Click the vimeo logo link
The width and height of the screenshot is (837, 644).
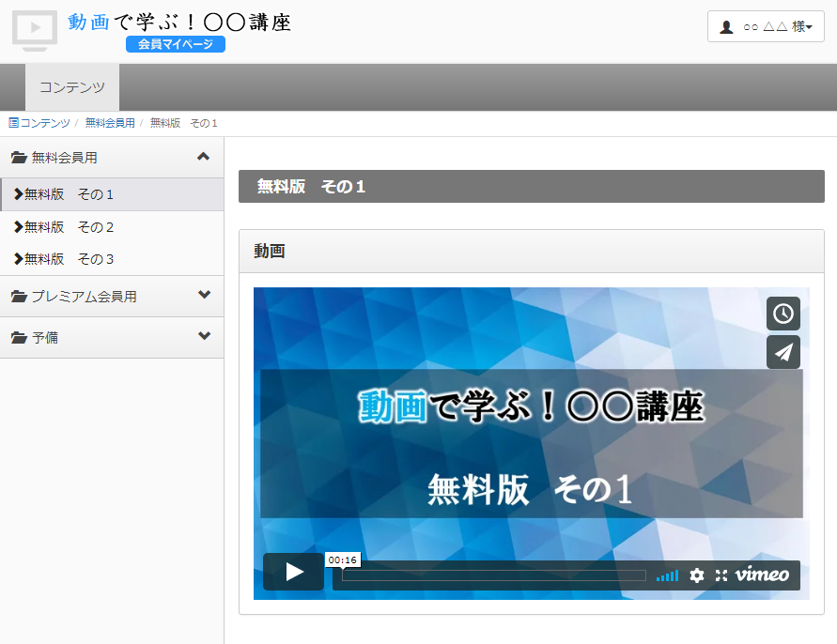click(x=762, y=575)
